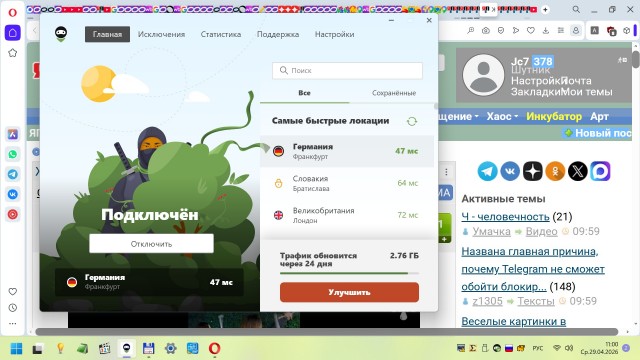Click the РУС language indicator
Viewport: 640px width, 360px height.
538,348
